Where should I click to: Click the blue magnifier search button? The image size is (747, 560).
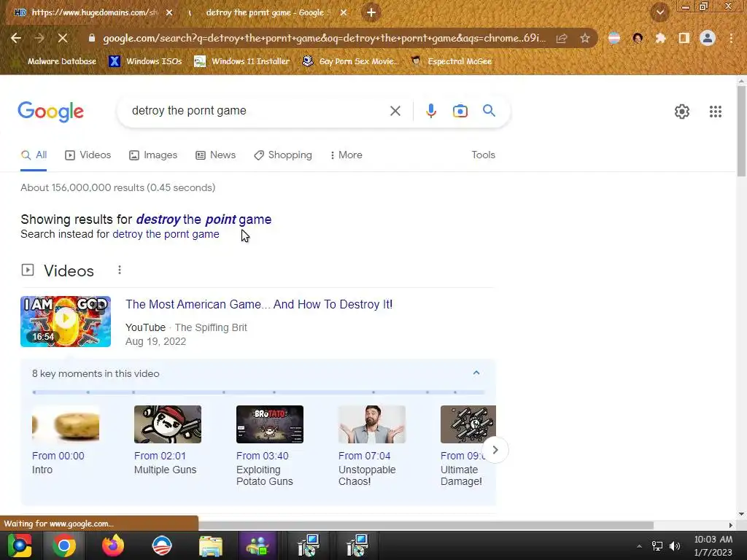click(489, 111)
